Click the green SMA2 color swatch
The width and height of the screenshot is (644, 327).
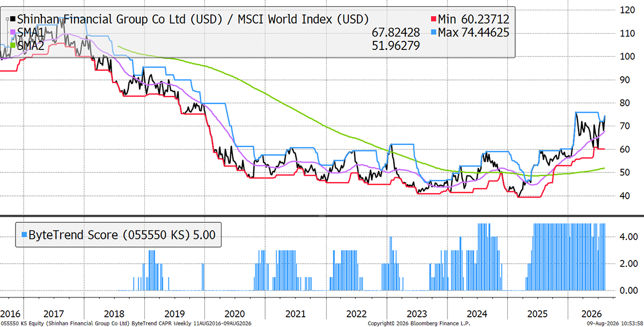(13, 46)
